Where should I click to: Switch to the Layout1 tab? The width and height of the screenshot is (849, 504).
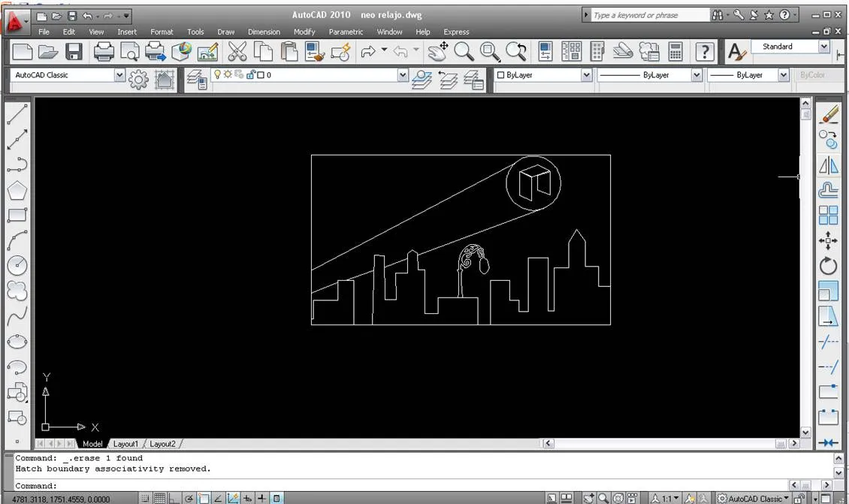(125, 444)
